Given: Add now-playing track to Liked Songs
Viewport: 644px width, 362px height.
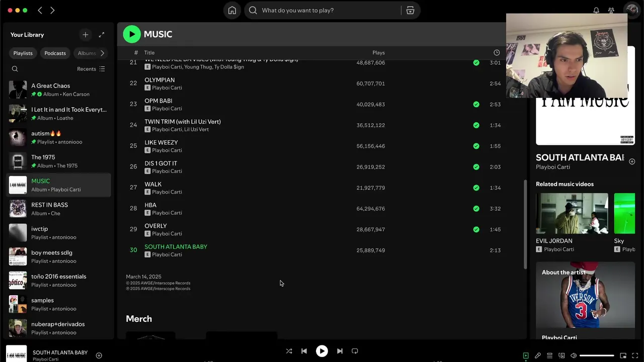Looking at the screenshot, I should [x=99, y=355].
